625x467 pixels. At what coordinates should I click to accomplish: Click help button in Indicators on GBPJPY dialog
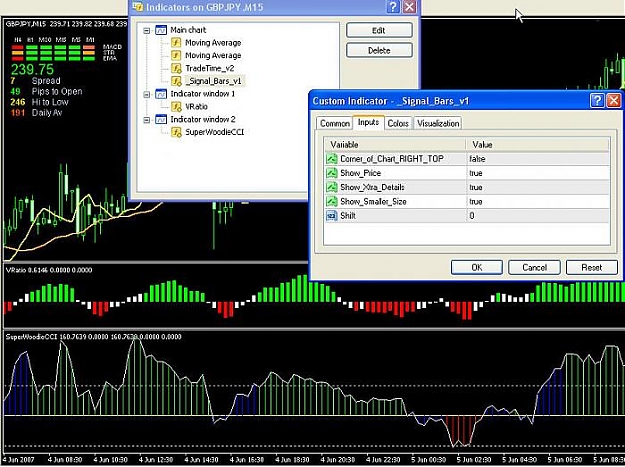(x=393, y=7)
